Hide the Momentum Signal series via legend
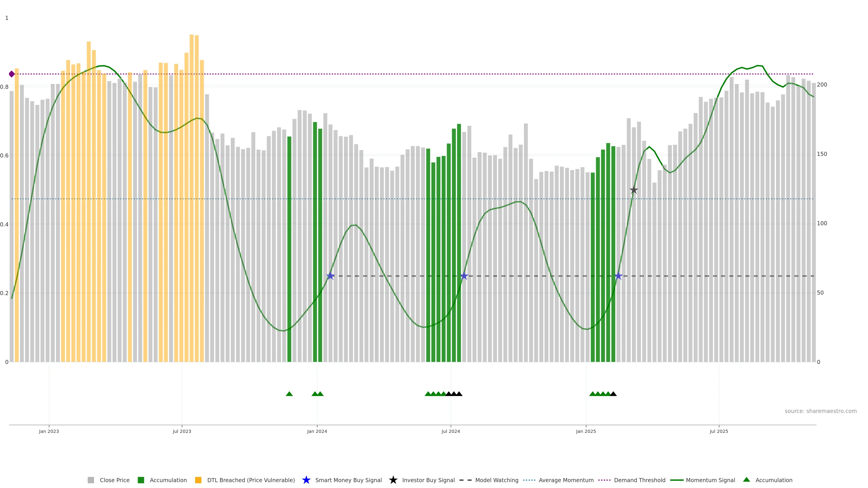The width and height of the screenshot is (868, 488). pyautogui.click(x=710, y=480)
